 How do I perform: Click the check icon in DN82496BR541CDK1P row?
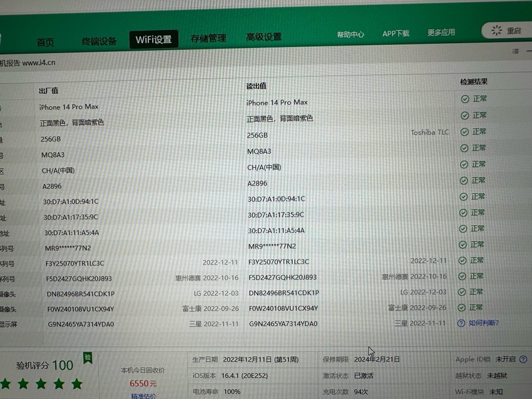(x=461, y=292)
